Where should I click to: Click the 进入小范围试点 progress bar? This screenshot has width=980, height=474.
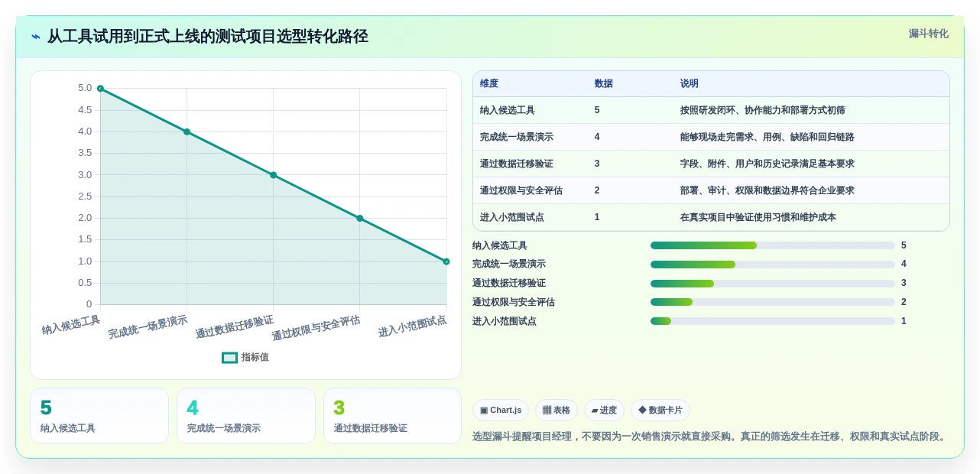pos(772,321)
